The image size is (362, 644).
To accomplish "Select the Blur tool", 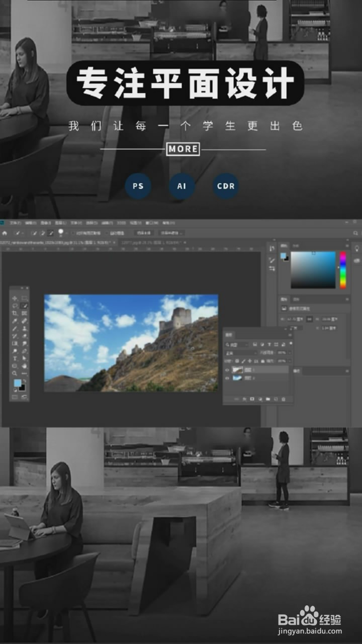I will tap(25, 344).
